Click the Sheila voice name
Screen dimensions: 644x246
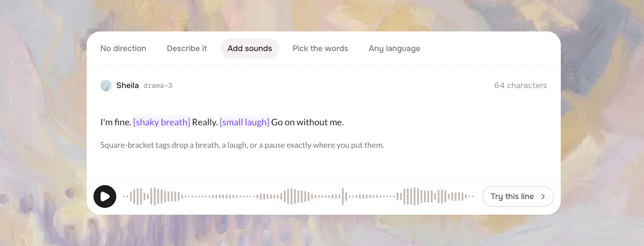[128, 86]
